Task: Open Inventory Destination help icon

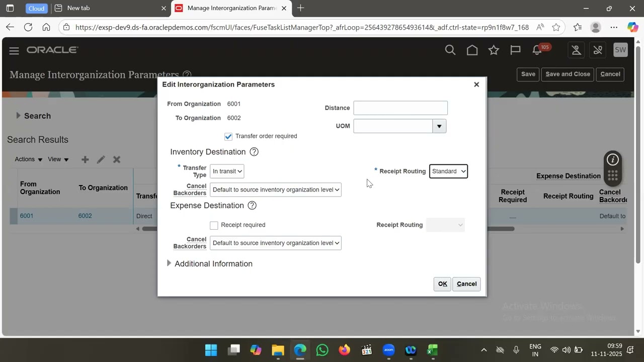Action: pyautogui.click(x=254, y=152)
